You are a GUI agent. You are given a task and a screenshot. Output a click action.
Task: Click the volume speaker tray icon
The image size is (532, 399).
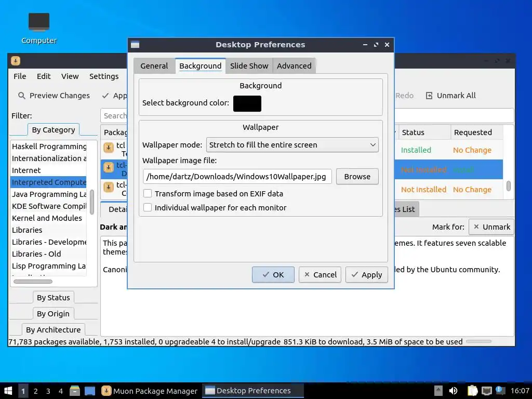(453, 391)
